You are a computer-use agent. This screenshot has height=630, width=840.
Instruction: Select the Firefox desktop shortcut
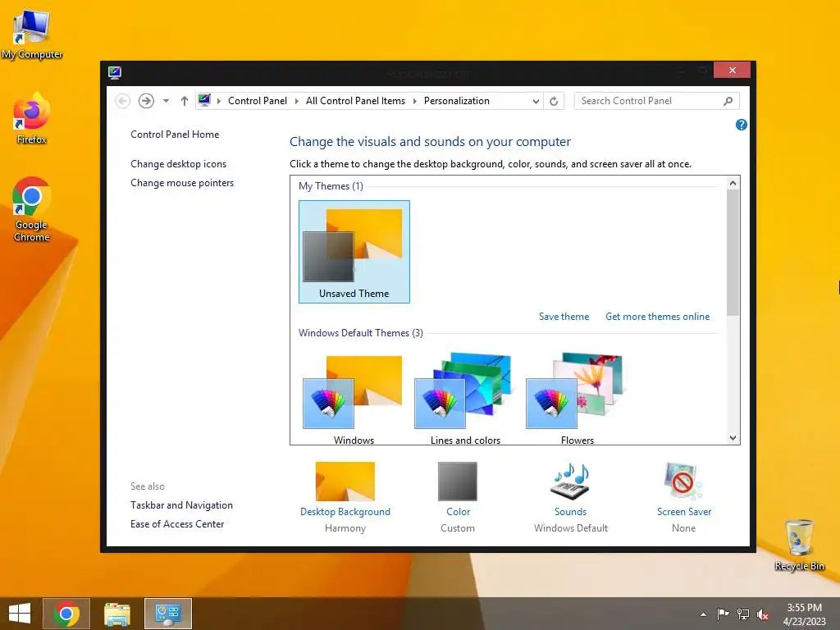pos(32,119)
